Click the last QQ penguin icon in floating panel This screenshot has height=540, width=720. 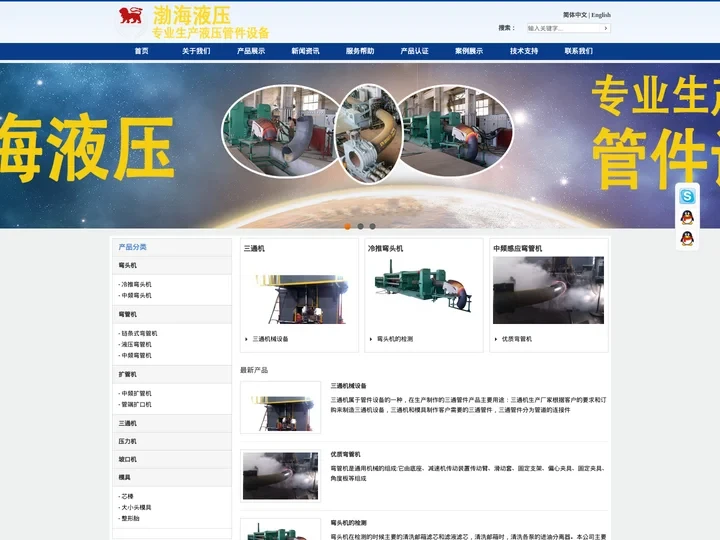click(x=687, y=238)
